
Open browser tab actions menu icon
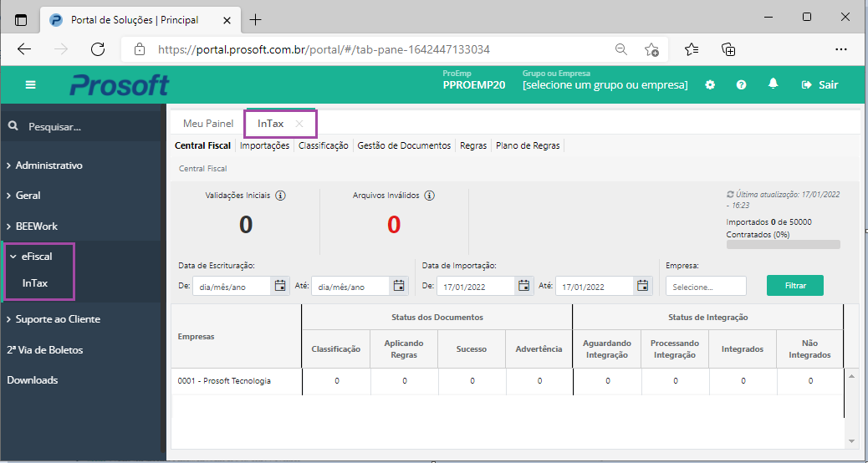coord(20,20)
